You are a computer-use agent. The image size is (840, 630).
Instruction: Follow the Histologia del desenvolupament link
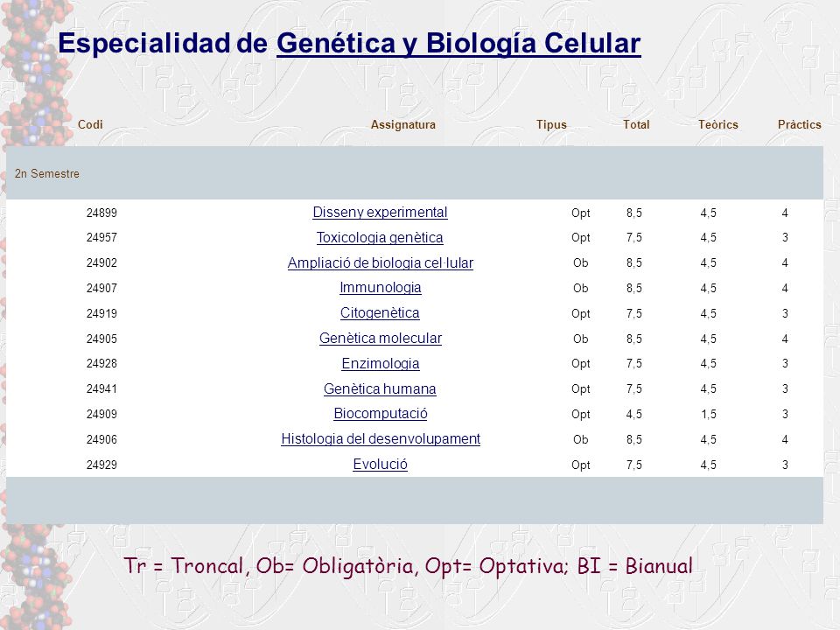click(x=381, y=438)
